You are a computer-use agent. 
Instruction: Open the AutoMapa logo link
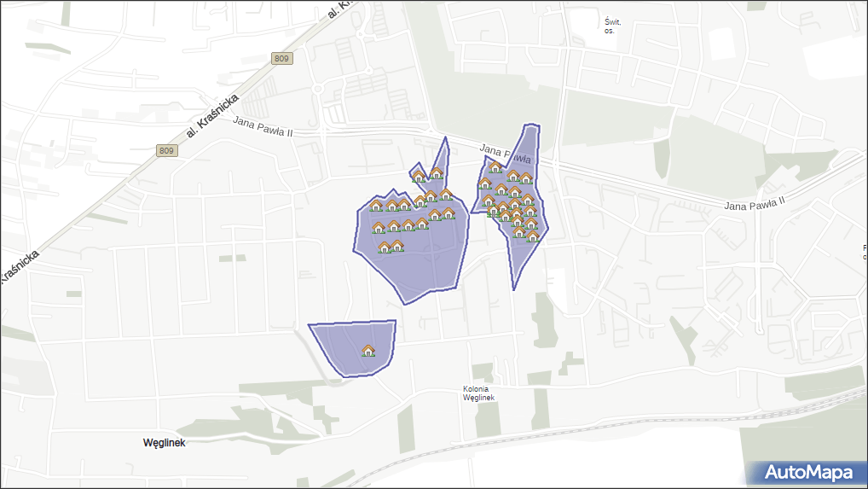tap(808, 473)
